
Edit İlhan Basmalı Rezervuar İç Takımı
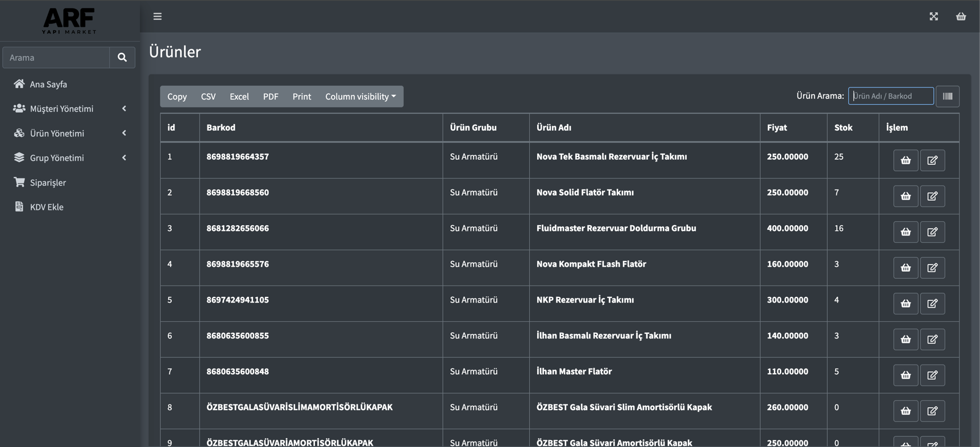[933, 340]
